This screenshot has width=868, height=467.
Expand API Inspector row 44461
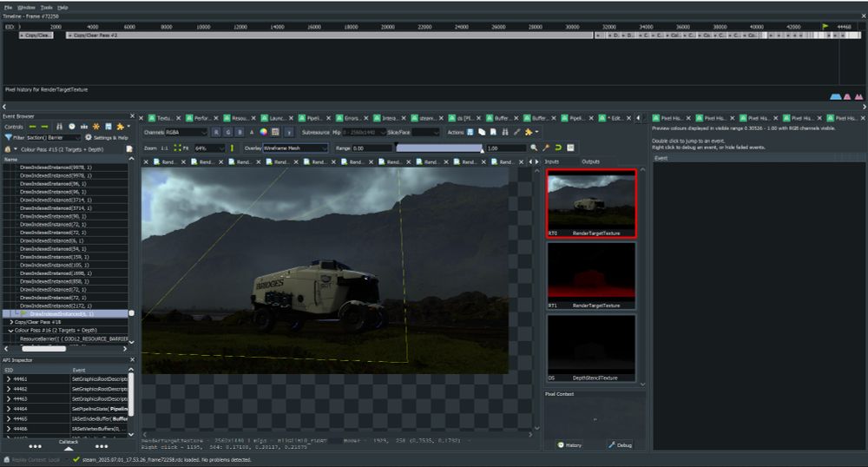point(9,379)
